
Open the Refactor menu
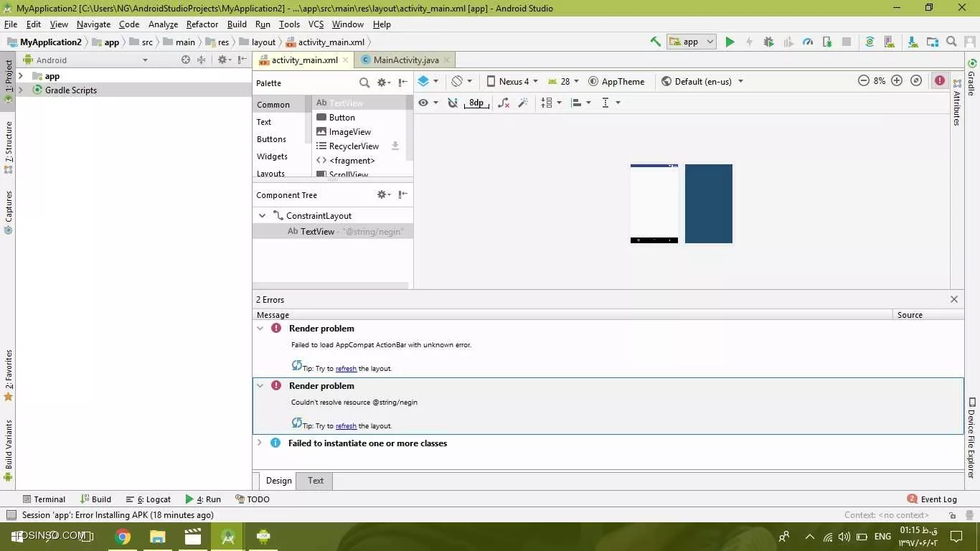point(202,24)
